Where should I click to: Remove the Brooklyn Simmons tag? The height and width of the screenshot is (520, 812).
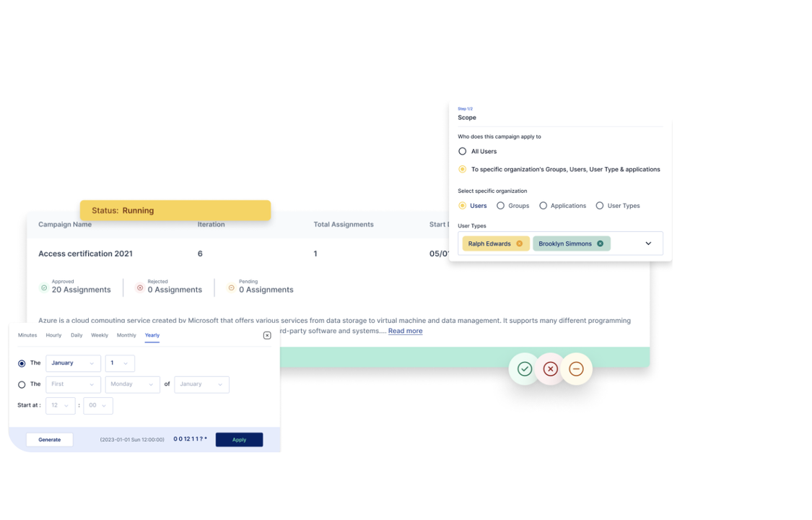pyautogui.click(x=601, y=243)
